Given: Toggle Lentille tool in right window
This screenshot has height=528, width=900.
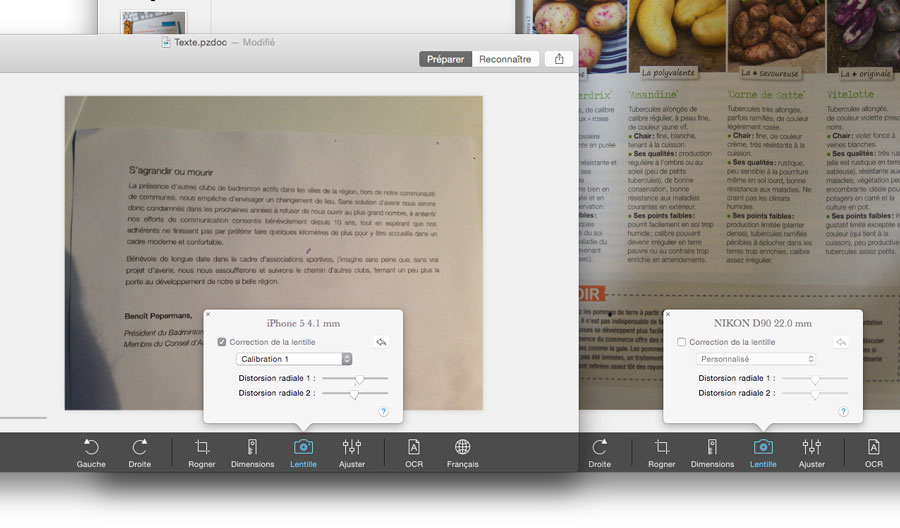Looking at the screenshot, I should pyautogui.click(x=763, y=453).
